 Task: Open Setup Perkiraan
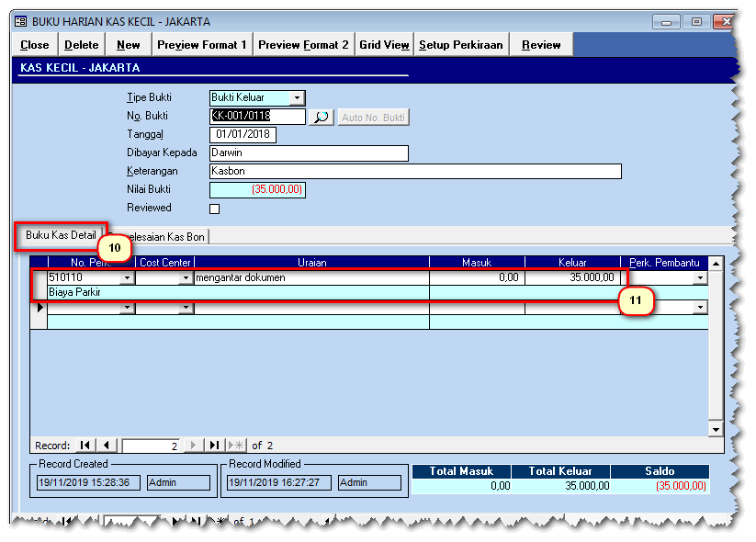[x=461, y=45]
